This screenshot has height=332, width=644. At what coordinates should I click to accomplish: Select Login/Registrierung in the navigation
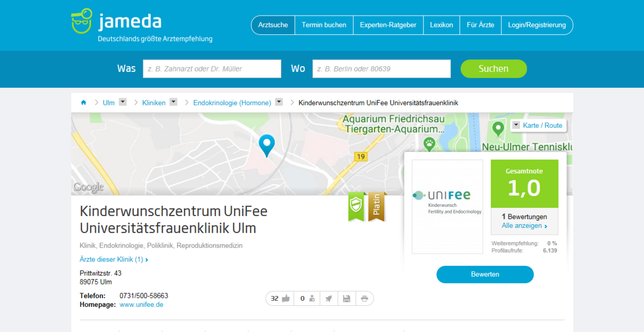click(537, 25)
